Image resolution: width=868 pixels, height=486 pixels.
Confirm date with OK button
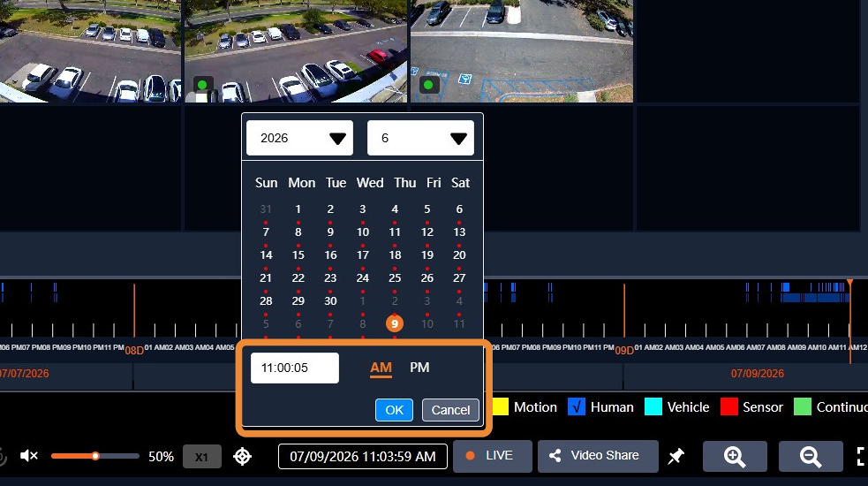coord(394,410)
